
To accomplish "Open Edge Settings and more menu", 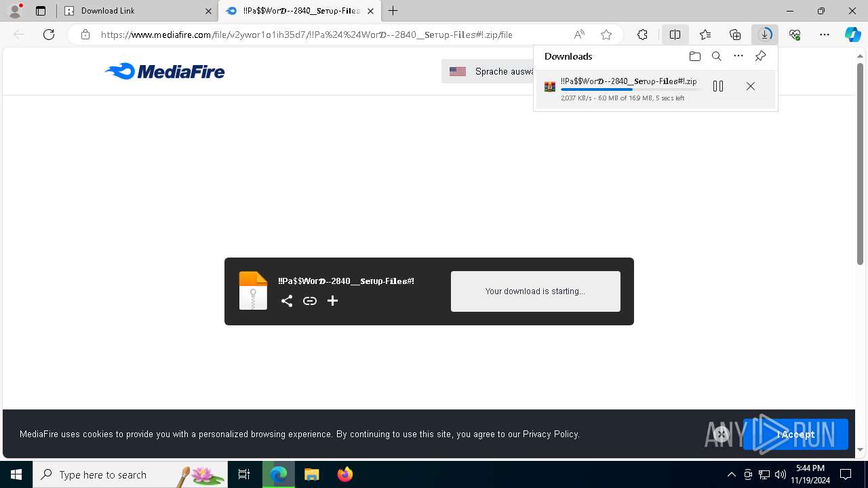I will coord(825,35).
